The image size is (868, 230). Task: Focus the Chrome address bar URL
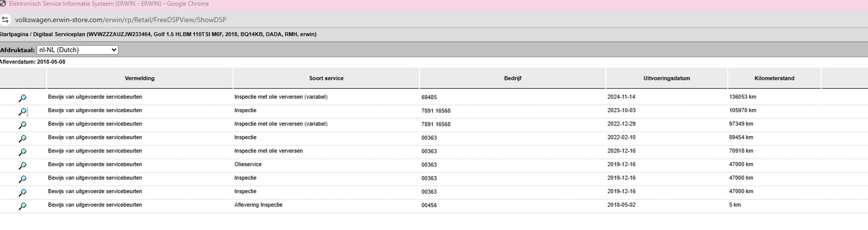[x=121, y=20]
